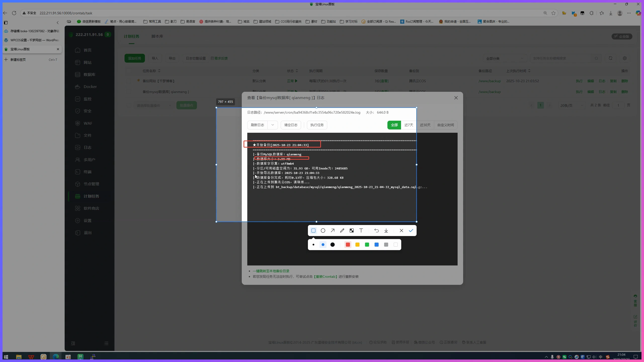This screenshot has height=362, width=644.
Task: Pick the white annotation color
Action: [x=396, y=245]
